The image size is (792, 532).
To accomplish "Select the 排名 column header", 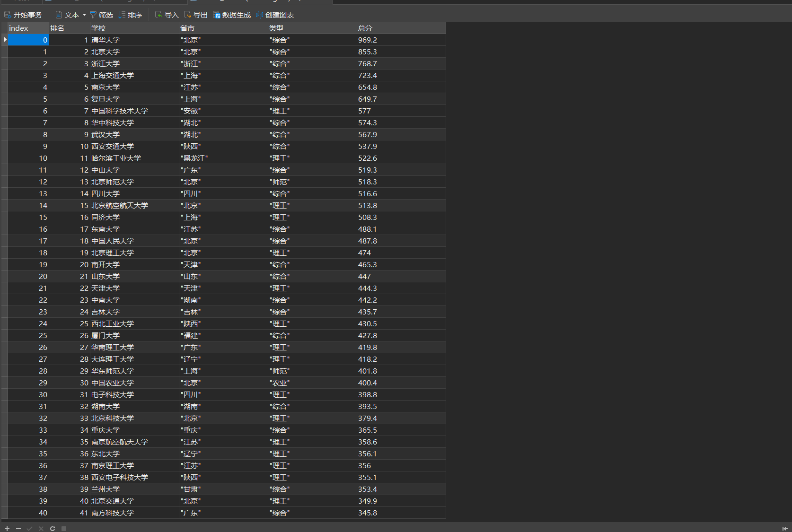I will coord(70,28).
